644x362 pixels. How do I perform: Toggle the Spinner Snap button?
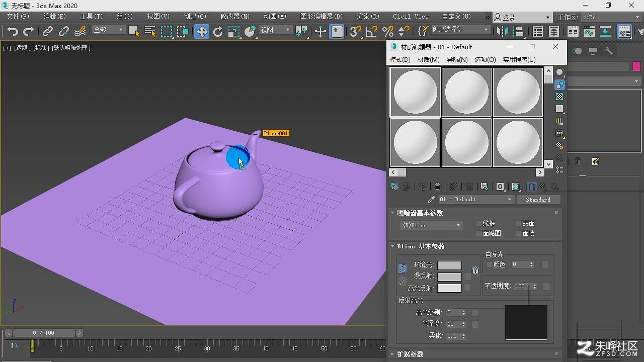404,32
